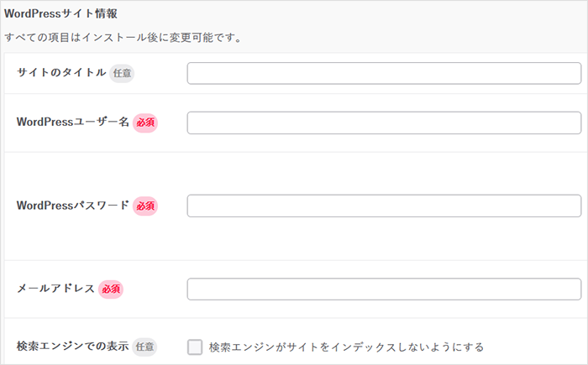Click the サイトのタイトル text field
The height and width of the screenshot is (365, 588).
[x=384, y=74]
